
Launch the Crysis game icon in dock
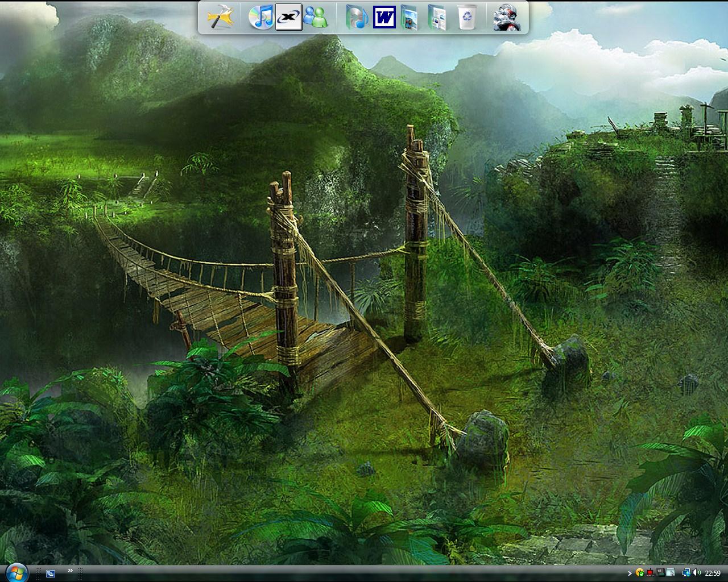[506, 17]
